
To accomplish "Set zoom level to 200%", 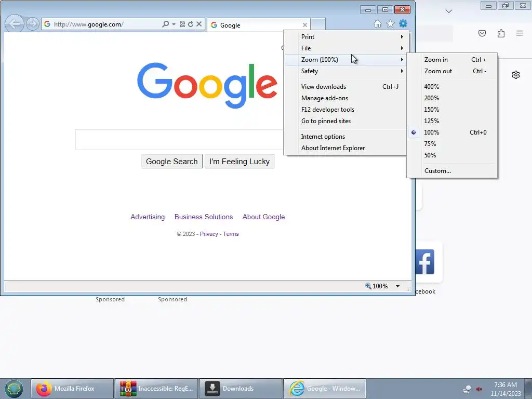I will [x=453, y=98].
